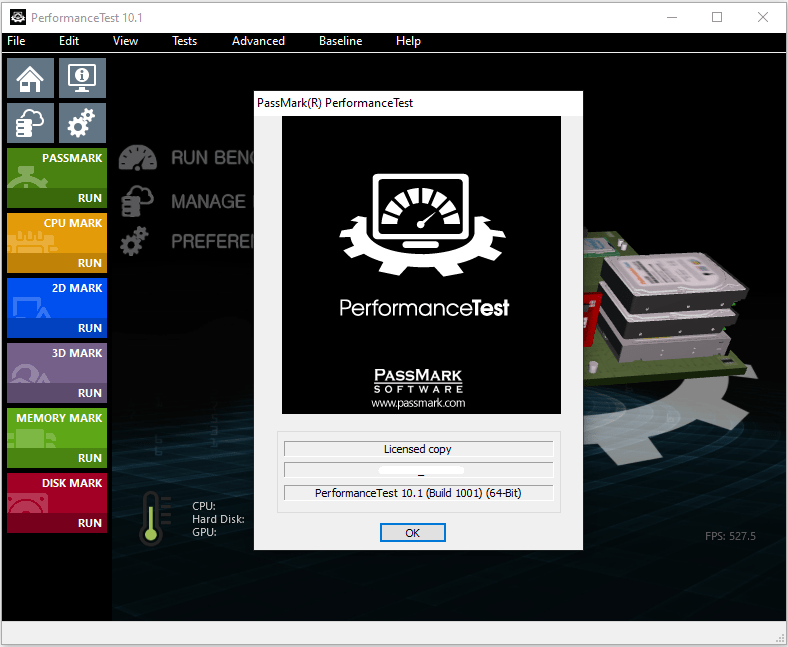Click the blank middle license field
The width and height of the screenshot is (788, 647).
[x=418, y=470]
